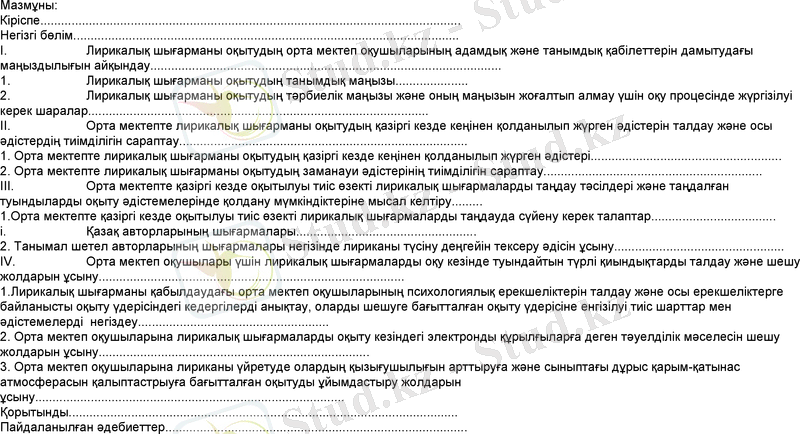
Task: Click 'маңыздылығын айқындау' line
Action: [x=251, y=66]
